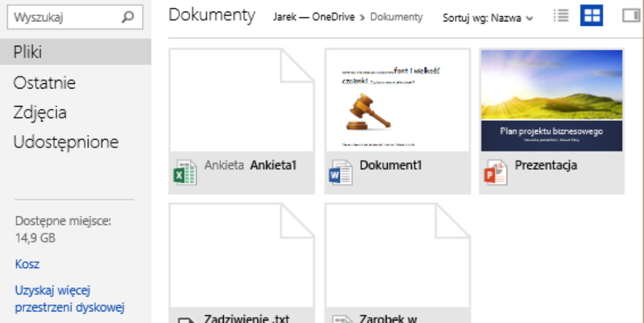Viewport: 644px width, 323px height.
Task: Click the search magnifier icon
Action: (x=128, y=17)
